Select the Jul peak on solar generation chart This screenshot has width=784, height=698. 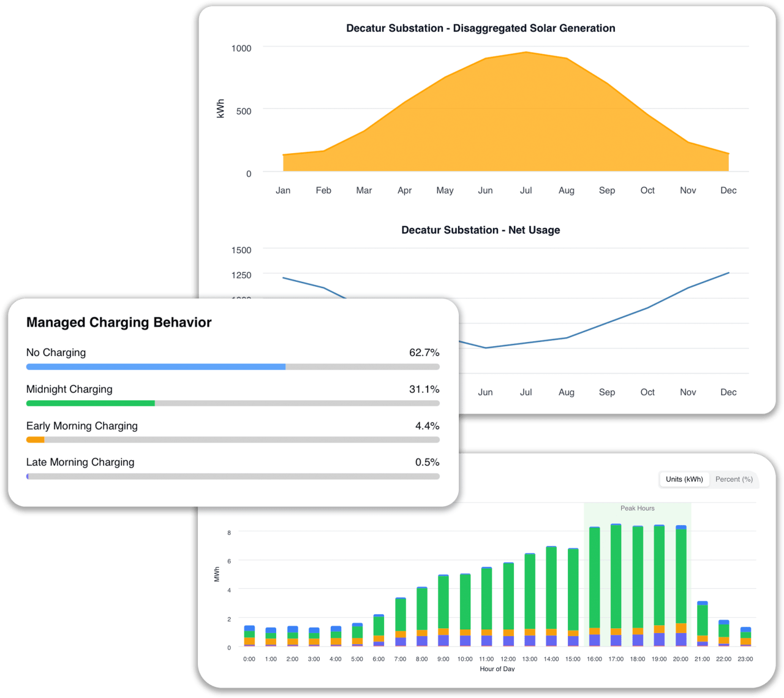click(x=526, y=54)
